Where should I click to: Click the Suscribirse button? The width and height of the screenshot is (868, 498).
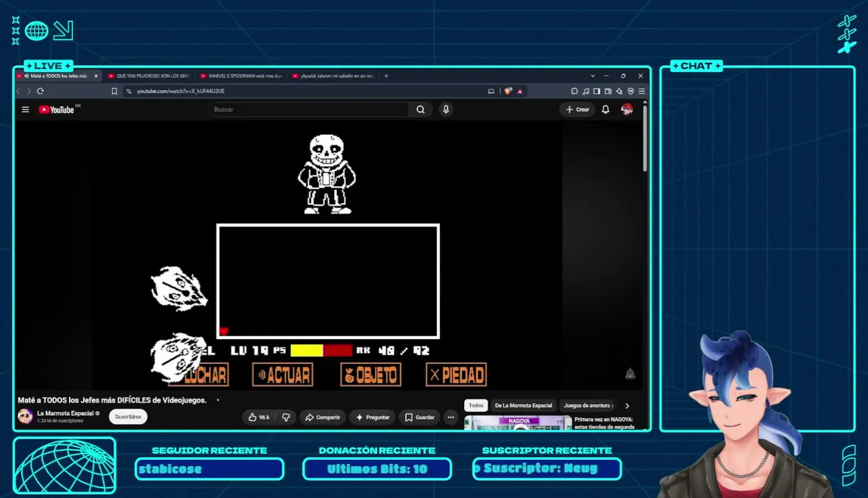click(x=128, y=416)
